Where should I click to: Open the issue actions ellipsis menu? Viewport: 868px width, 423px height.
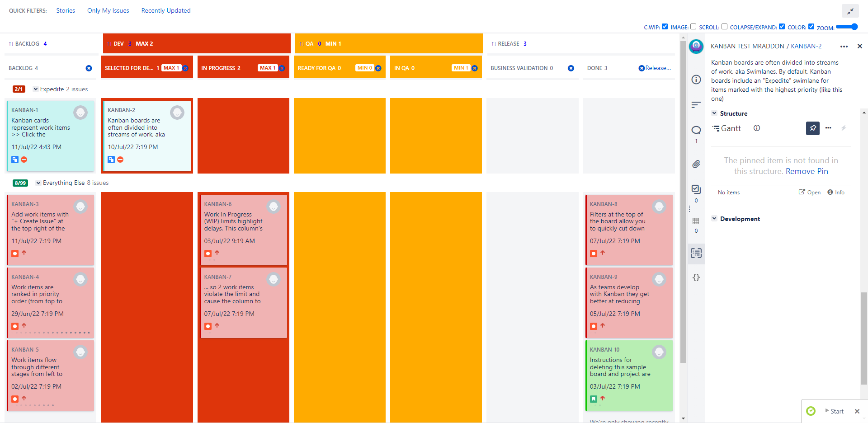844,46
